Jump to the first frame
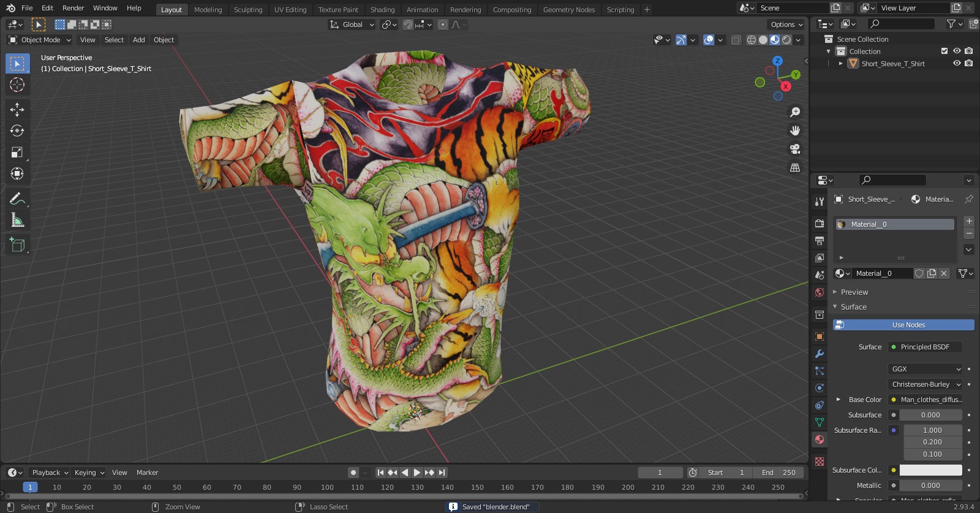Screen dimensions: 980x513 (380, 473)
